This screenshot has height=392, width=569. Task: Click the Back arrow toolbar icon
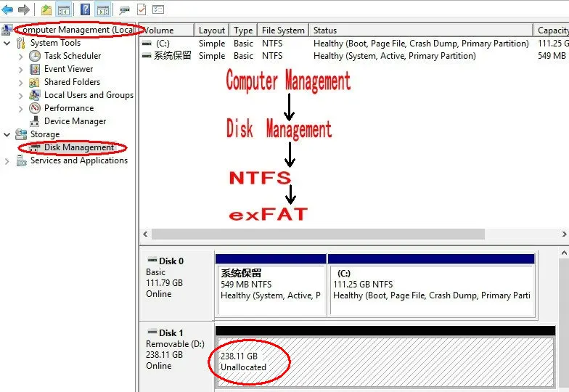tap(7, 9)
